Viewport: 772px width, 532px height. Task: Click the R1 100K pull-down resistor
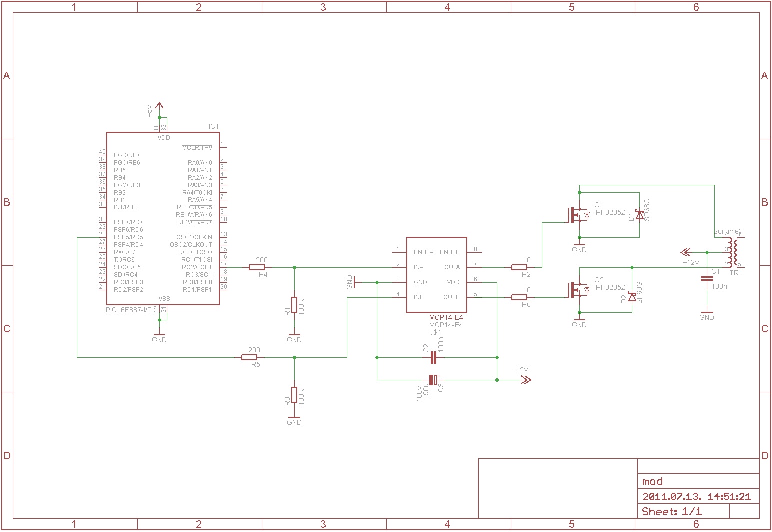[x=294, y=305]
